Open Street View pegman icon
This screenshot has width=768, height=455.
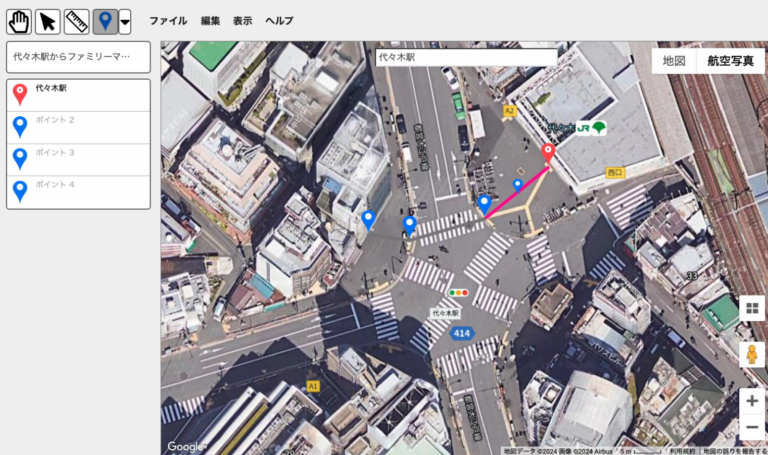(x=752, y=354)
